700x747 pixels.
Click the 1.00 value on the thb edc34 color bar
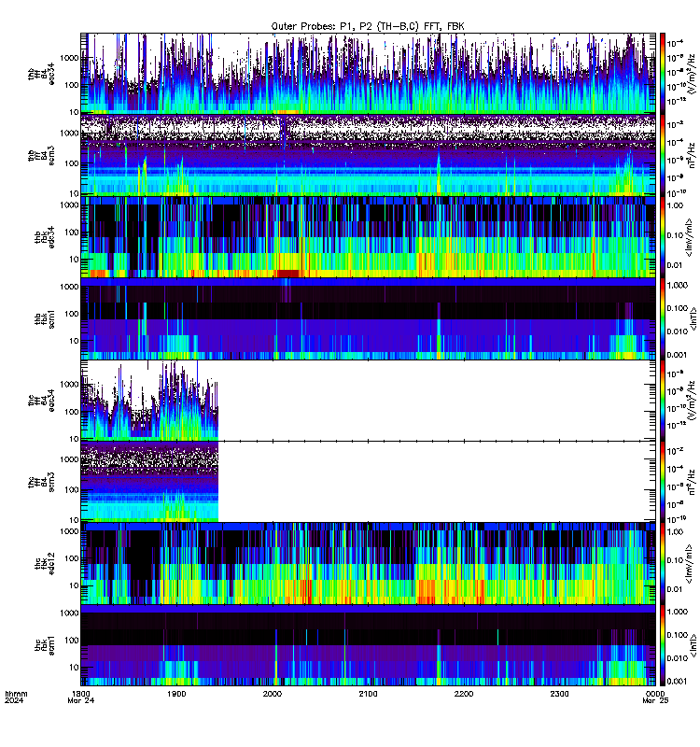(x=675, y=205)
